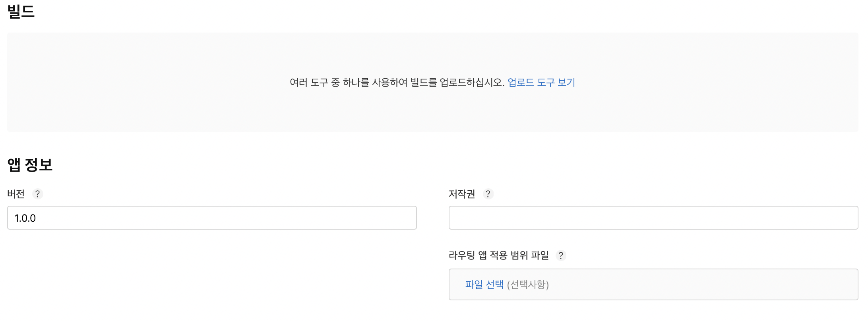Show help for 라우팅 앱 적용 범위 파일
The height and width of the screenshot is (321, 868).
point(561,255)
